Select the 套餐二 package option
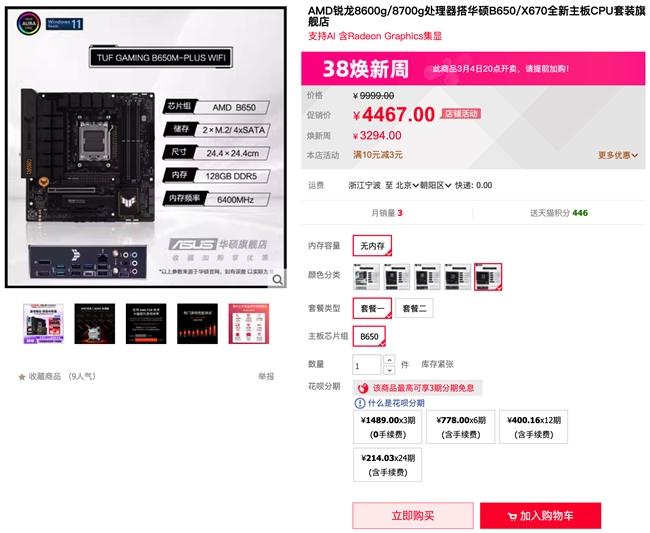 click(x=414, y=308)
